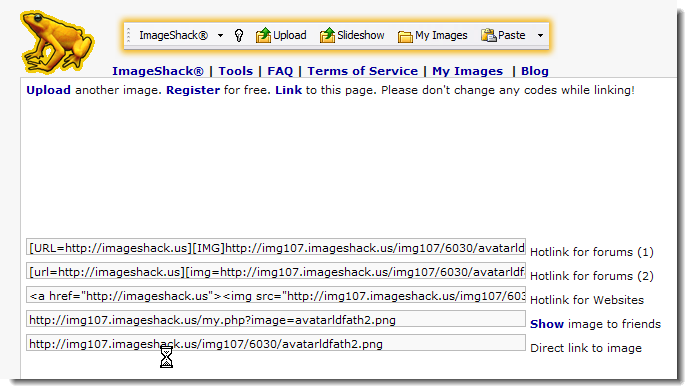This screenshot has height=387, width=685.
Task: Open the FAQ navigation link
Action: click(x=280, y=71)
